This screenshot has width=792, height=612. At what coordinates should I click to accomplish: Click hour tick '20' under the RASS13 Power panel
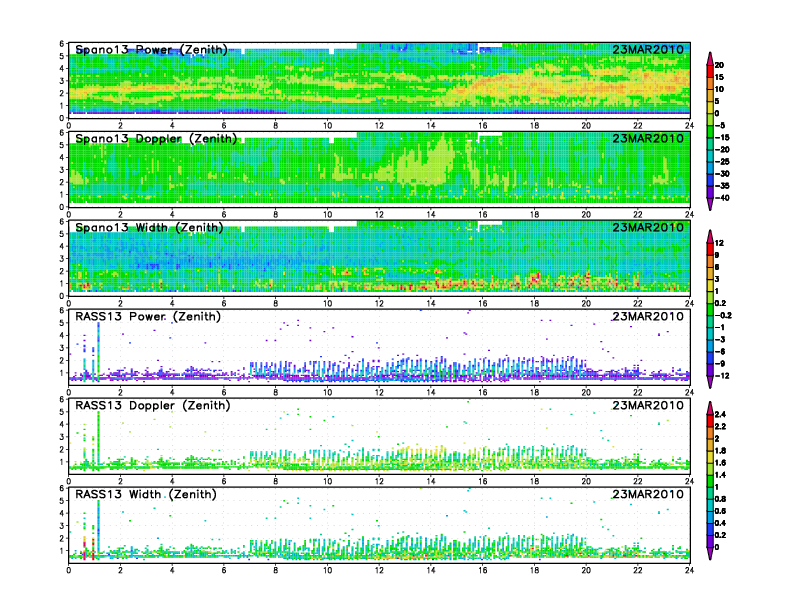coord(586,392)
